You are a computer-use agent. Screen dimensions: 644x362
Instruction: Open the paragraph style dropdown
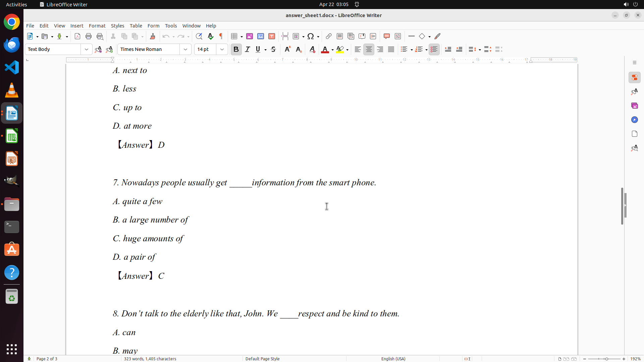click(87, 49)
